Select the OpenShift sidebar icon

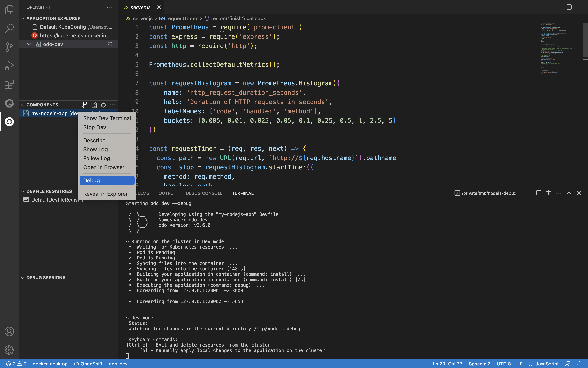[x=9, y=122]
